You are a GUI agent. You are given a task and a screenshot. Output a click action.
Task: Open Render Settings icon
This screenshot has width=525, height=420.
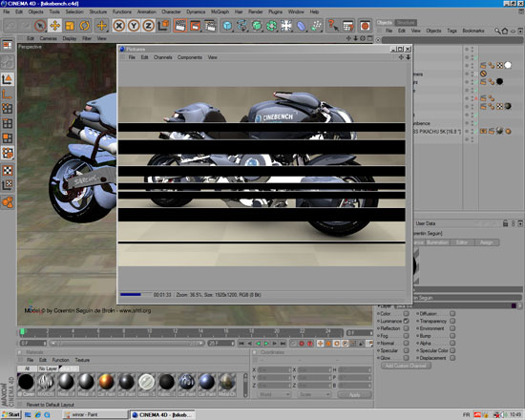[210, 26]
